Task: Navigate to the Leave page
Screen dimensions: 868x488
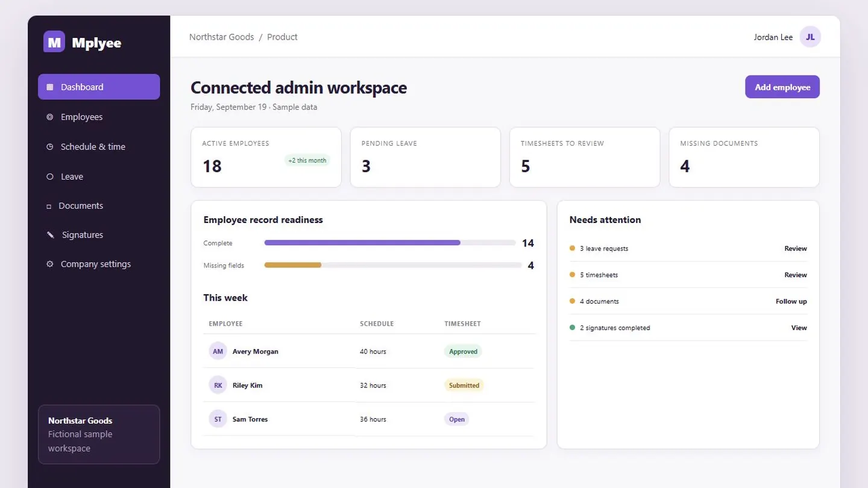Action: pos(72,177)
